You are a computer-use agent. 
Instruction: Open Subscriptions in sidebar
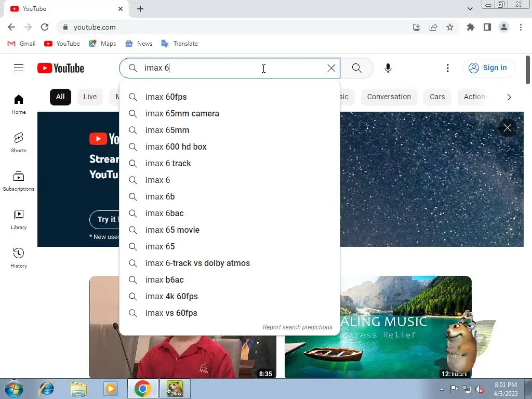point(19,181)
